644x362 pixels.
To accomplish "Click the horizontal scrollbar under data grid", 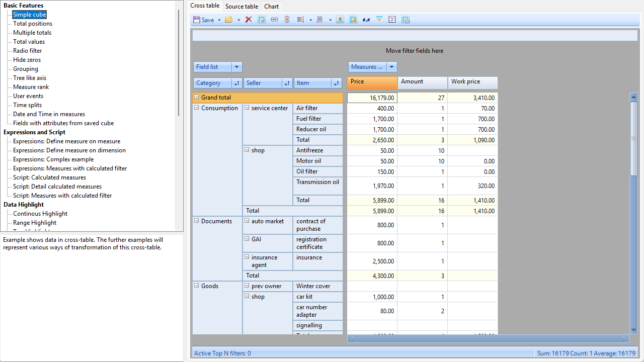I will pos(488,338).
